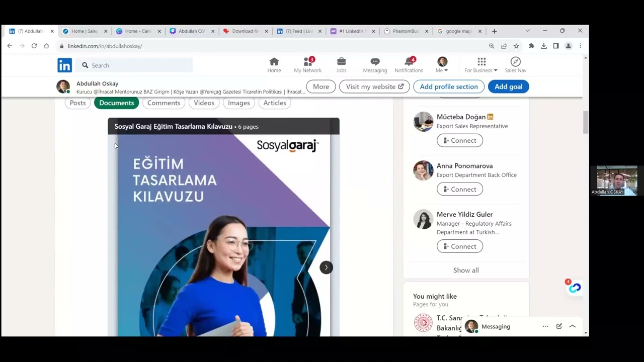
Task: Connect with Anna Ponomarova
Action: 460,189
